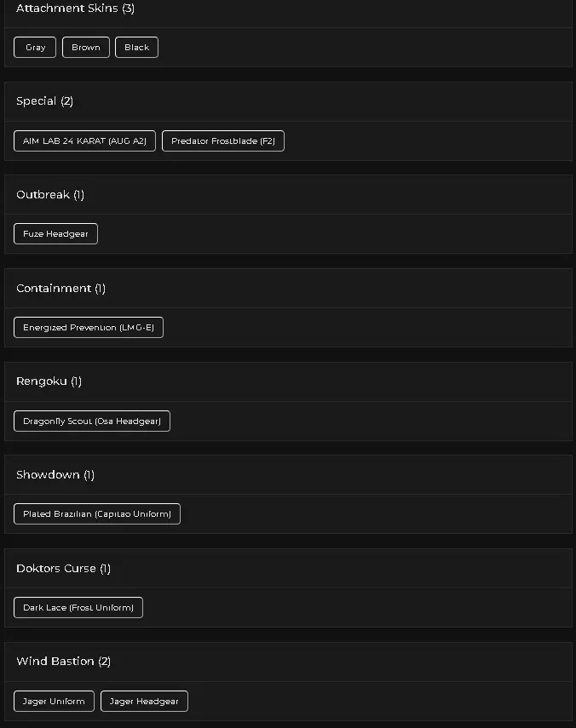The height and width of the screenshot is (728, 576).
Task: Toggle the Wind Bastion section header
Action: point(63,662)
